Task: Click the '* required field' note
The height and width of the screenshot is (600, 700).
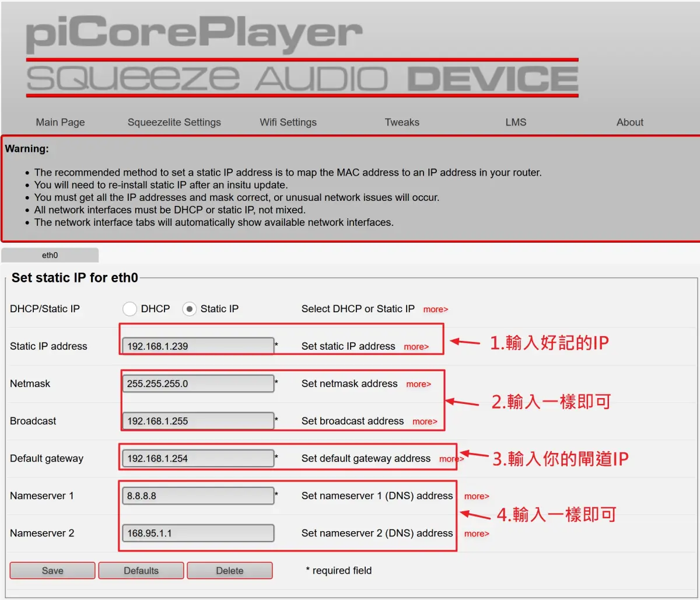Action: (338, 570)
